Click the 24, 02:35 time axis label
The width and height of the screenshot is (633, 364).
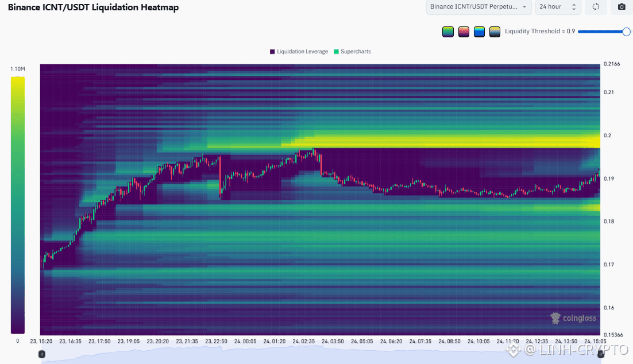coord(304,342)
